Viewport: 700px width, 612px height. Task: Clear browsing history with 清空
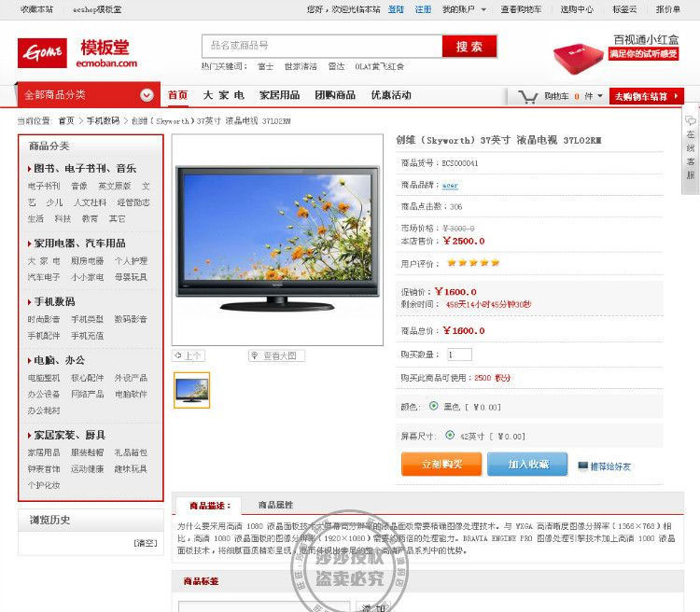pyautogui.click(x=146, y=543)
